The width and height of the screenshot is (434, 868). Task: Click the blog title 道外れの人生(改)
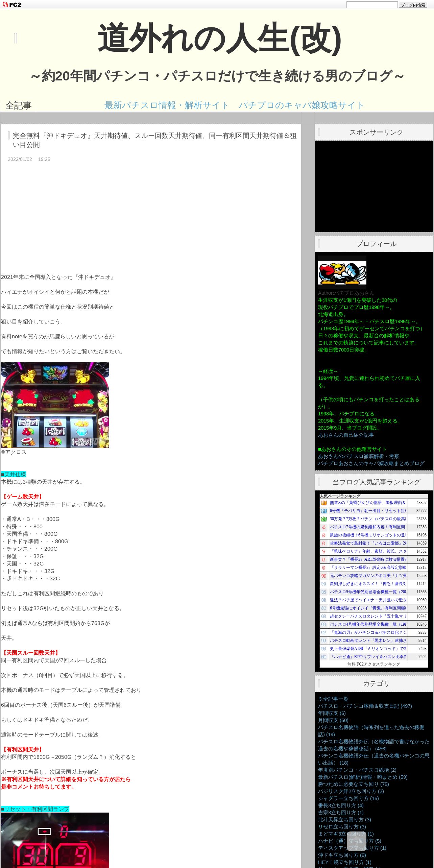219,38
